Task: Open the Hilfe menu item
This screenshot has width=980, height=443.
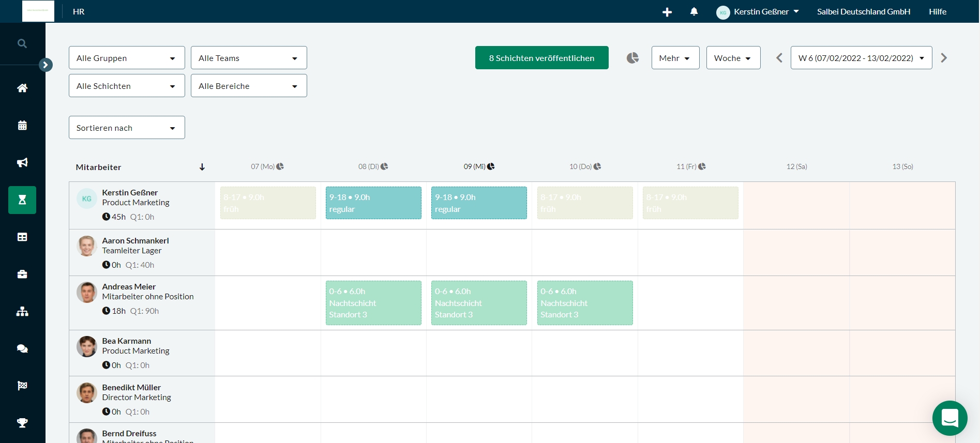Action: pos(937,11)
